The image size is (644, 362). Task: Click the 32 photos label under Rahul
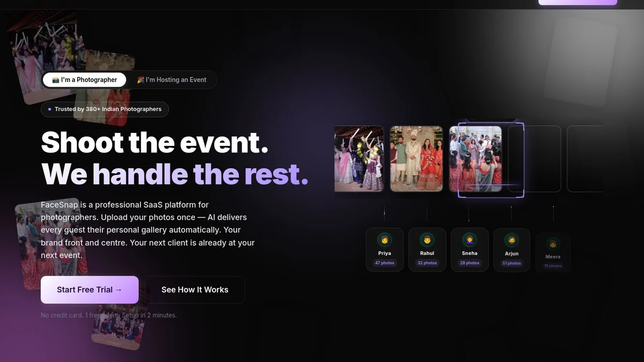click(427, 263)
